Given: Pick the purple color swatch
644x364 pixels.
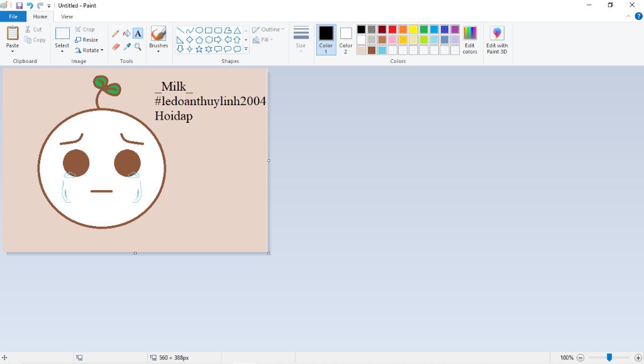Looking at the screenshot, I should (x=455, y=29).
